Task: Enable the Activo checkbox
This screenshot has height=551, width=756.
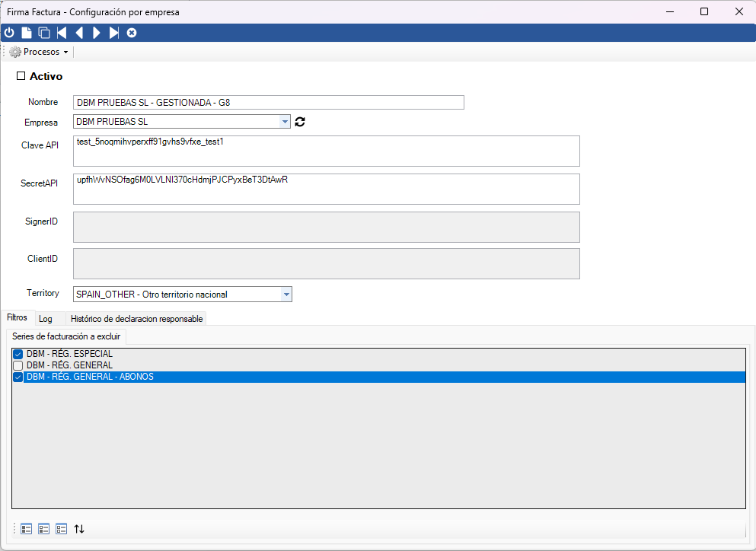Action: pos(21,76)
